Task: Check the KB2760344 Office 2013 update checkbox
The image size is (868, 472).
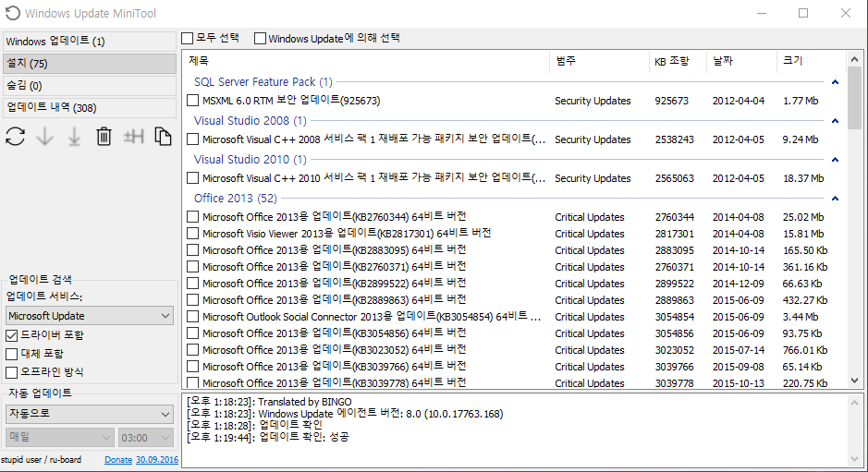Action: pos(192,217)
